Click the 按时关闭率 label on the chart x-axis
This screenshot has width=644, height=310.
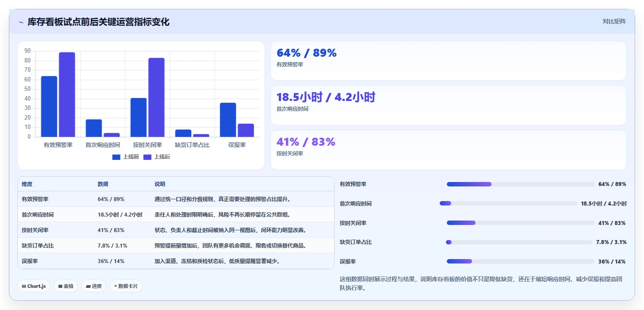[x=148, y=145]
